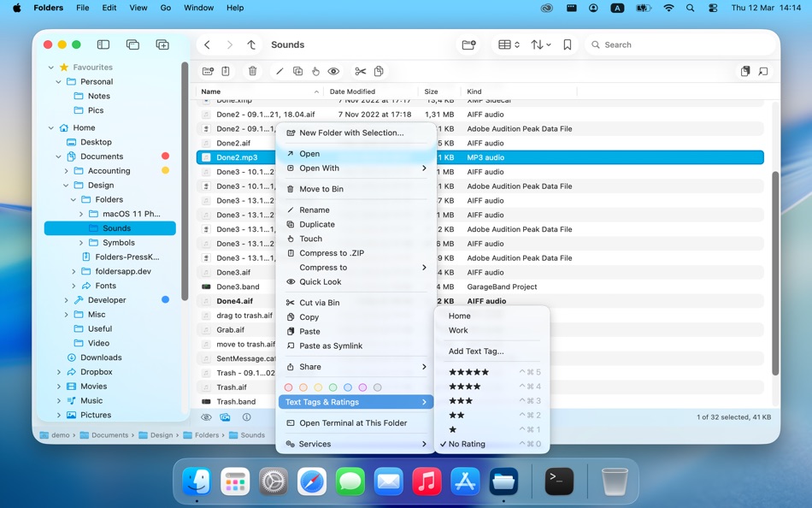
Task: Open the Music app from the Dock
Action: point(427,481)
